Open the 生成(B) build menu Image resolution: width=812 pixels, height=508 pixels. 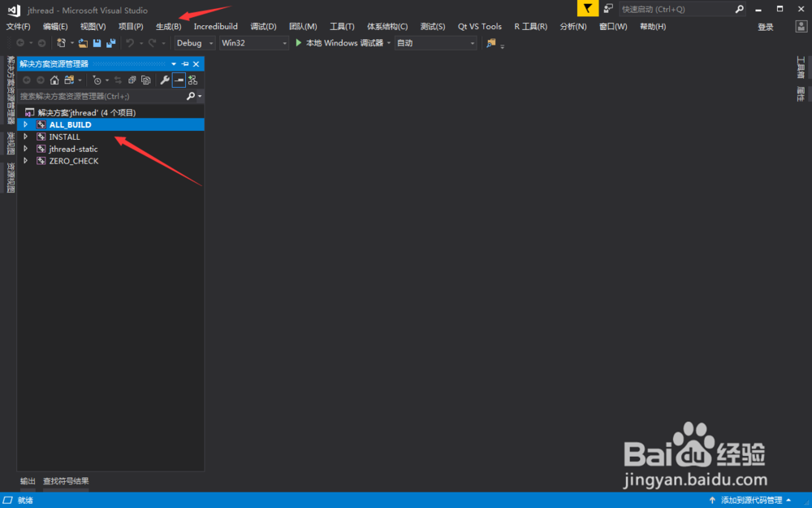click(x=168, y=27)
